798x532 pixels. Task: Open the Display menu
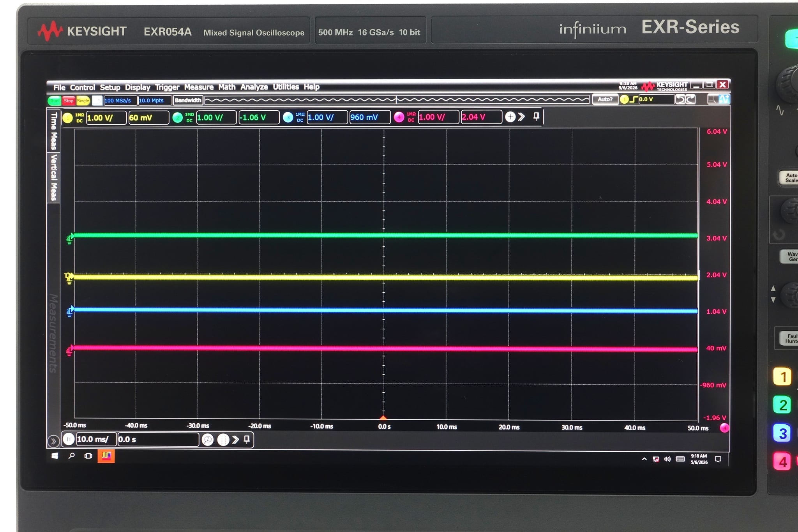pyautogui.click(x=137, y=87)
